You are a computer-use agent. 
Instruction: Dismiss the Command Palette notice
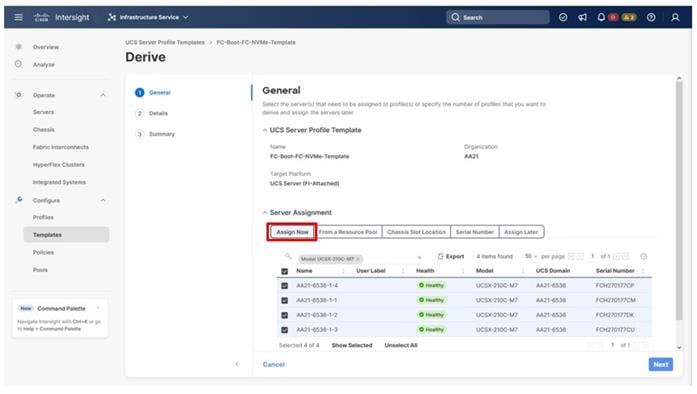[x=98, y=308]
